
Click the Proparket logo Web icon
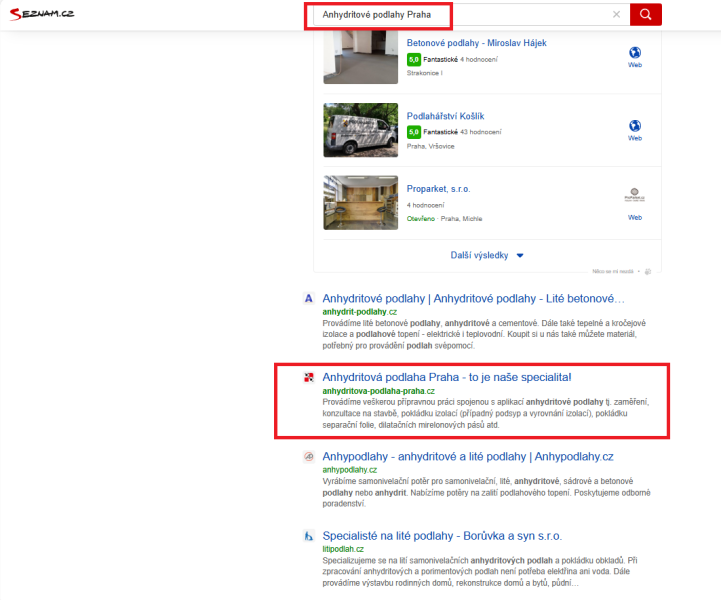[x=634, y=199]
